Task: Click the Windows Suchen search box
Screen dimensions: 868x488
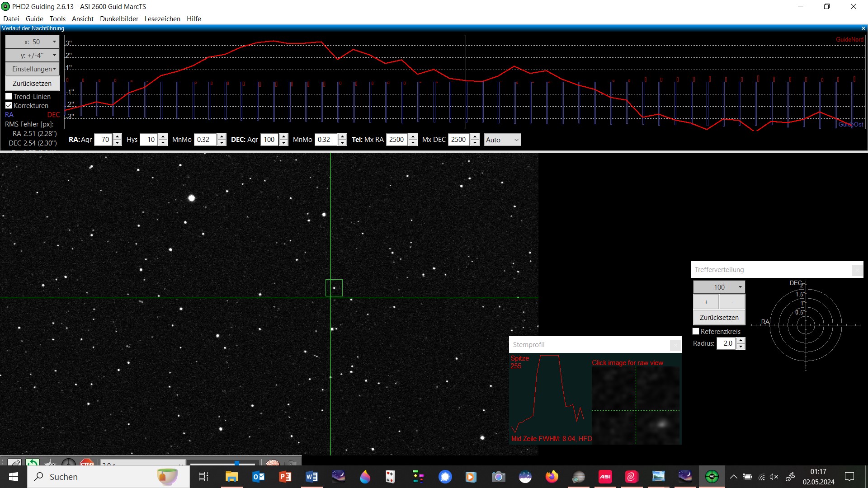Action: (108, 477)
